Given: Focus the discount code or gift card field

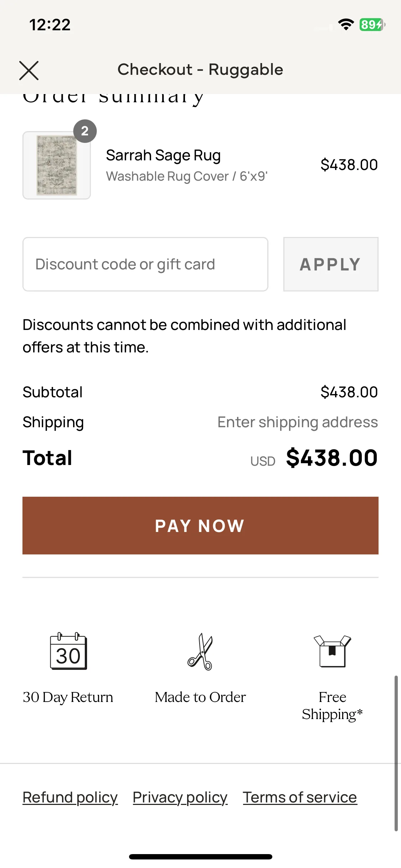Looking at the screenshot, I should 145,264.
